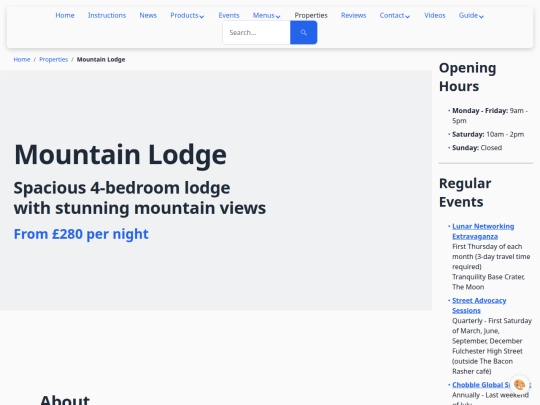540x405 pixels.
Task: Open the Events nav item
Action: (x=229, y=15)
